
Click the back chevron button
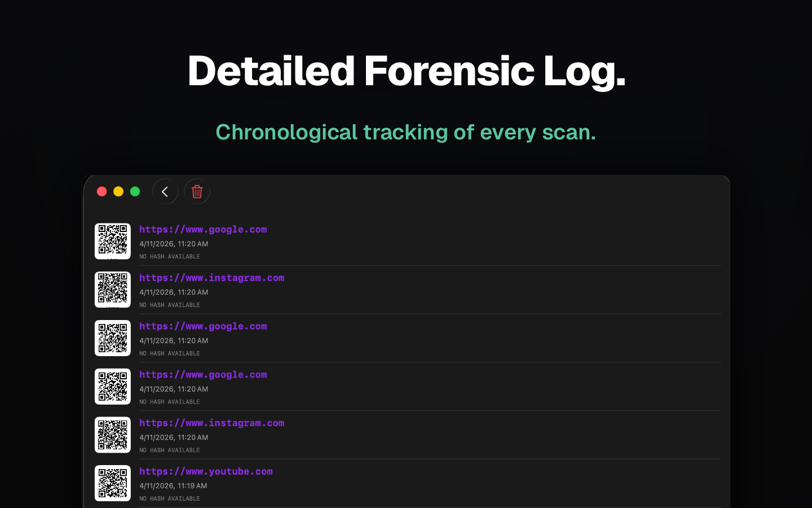point(165,192)
